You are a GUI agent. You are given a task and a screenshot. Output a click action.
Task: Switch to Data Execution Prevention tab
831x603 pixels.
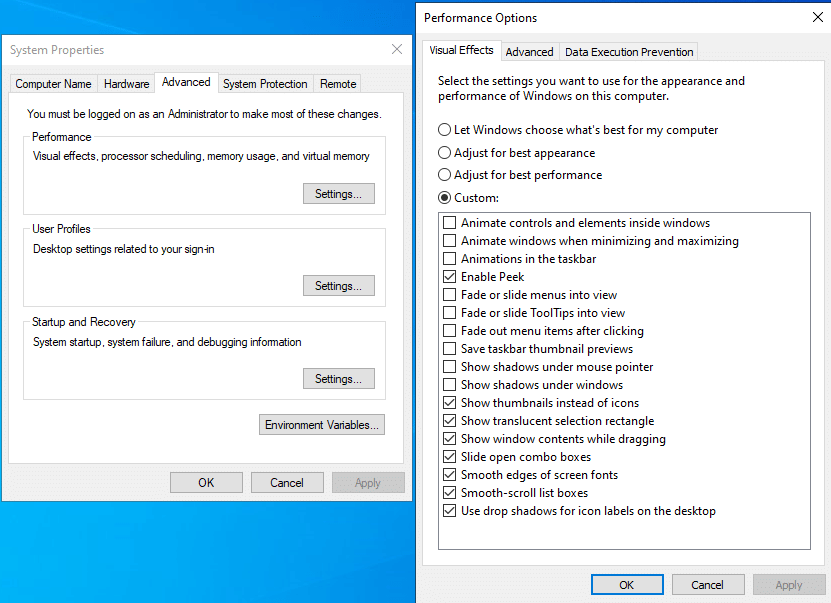[x=628, y=52]
